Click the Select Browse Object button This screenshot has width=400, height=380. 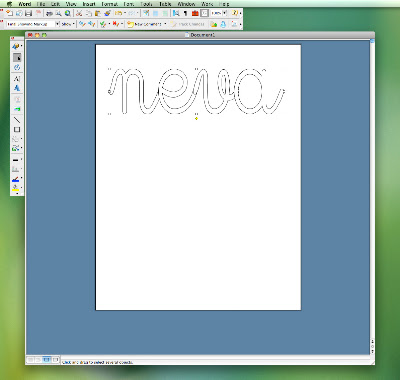point(372,346)
